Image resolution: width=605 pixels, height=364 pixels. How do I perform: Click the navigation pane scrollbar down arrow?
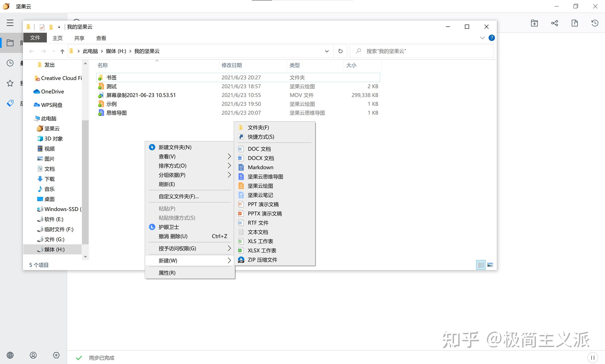tap(85, 257)
